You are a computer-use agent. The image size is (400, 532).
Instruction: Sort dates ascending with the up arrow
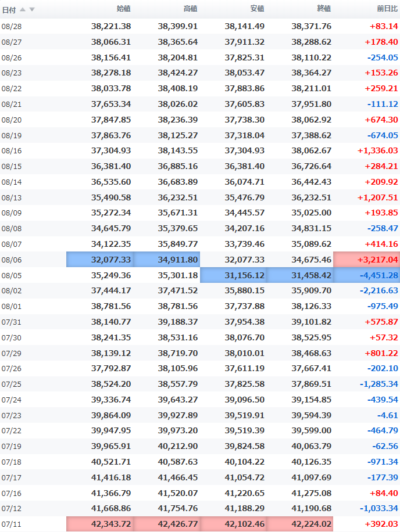[x=23, y=9]
